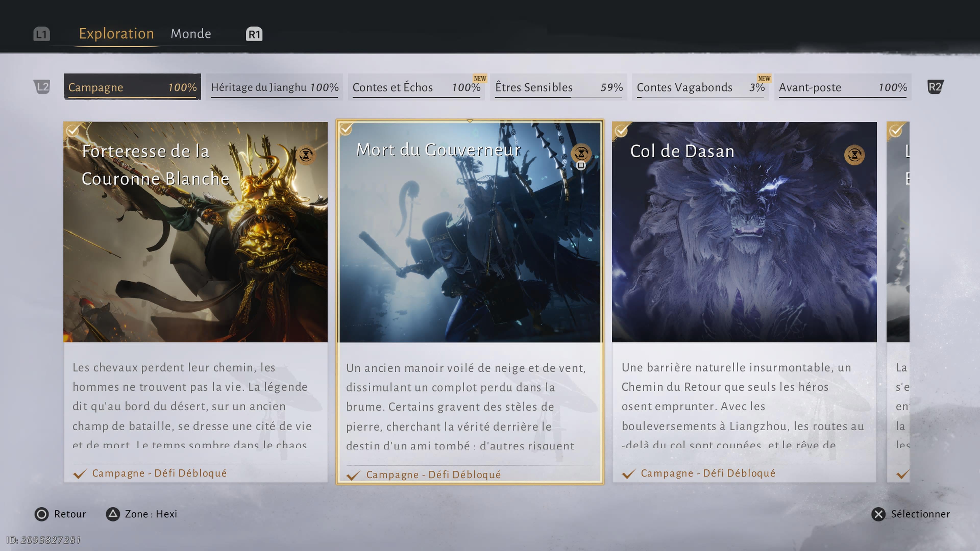Click the description starting 'Un ancien manoir voilé'
980x551 pixels.
pyautogui.click(x=466, y=407)
